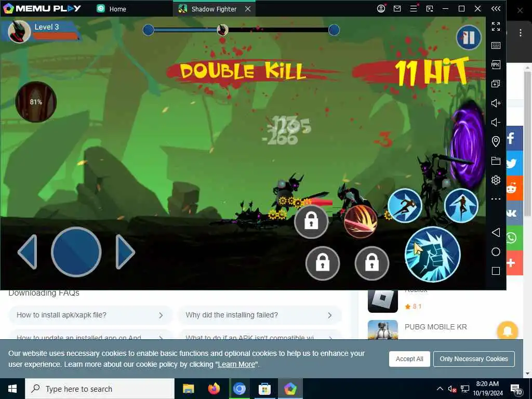Show more sidebar tools (three dots)
The height and width of the screenshot is (399, 532).
pyautogui.click(x=496, y=199)
